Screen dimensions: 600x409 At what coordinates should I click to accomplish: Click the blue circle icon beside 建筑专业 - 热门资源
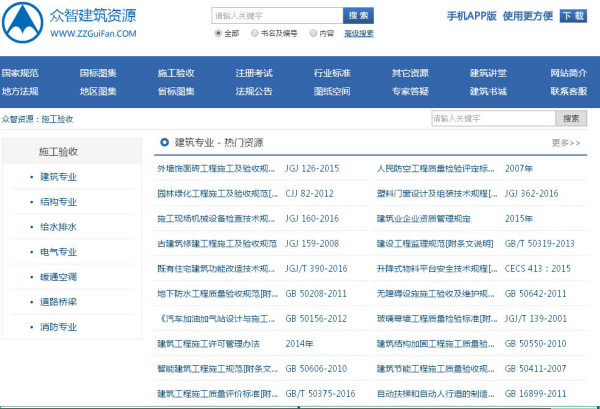(x=165, y=142)
